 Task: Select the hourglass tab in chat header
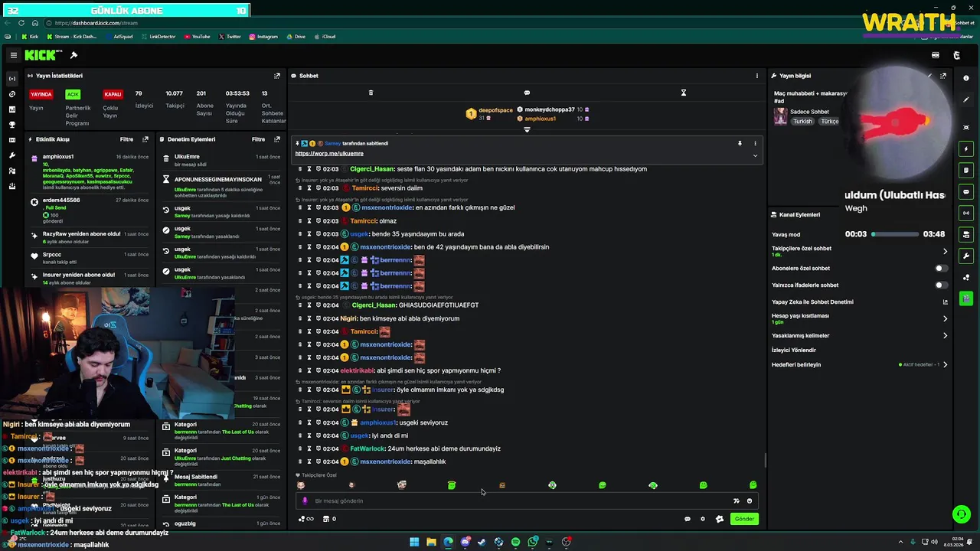(684, 93)
